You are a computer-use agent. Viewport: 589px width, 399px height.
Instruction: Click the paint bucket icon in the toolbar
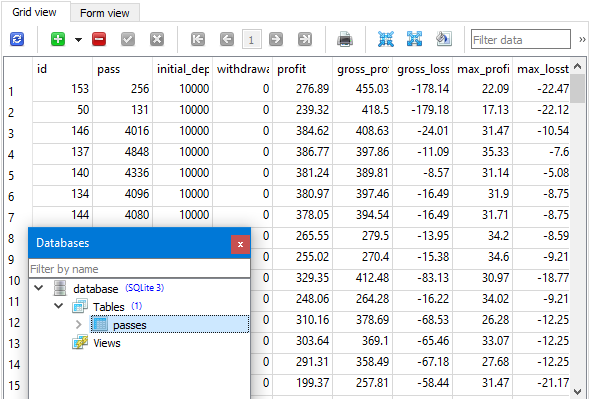pos(444,39)
